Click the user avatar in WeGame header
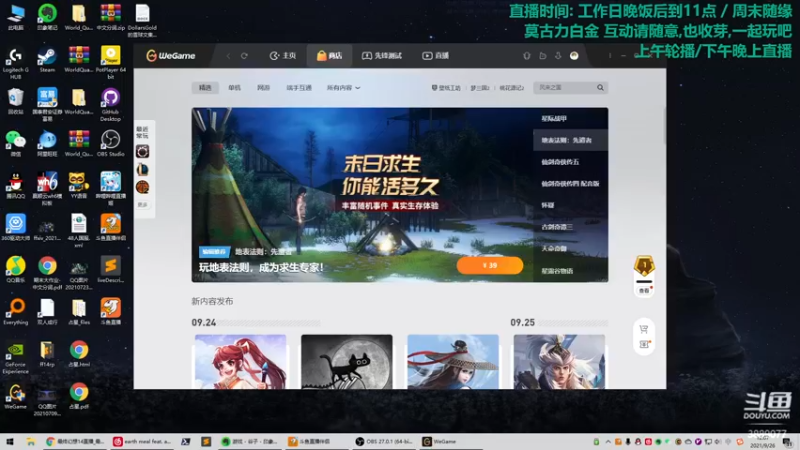 pos(574,56)
